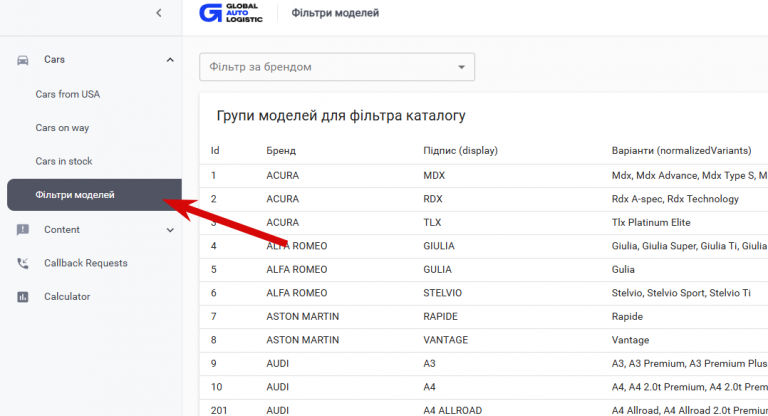Click the VANTAGE display cell

(446, 340)
